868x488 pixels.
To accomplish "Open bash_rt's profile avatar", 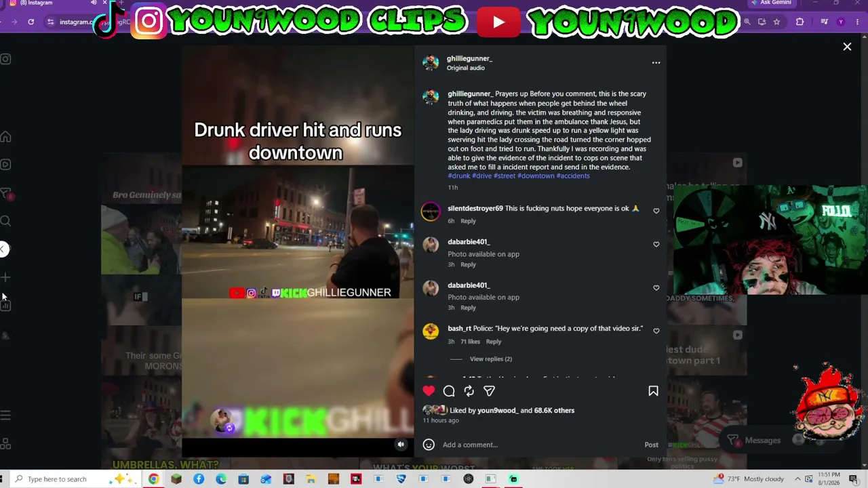I will [x=431, y=331].
